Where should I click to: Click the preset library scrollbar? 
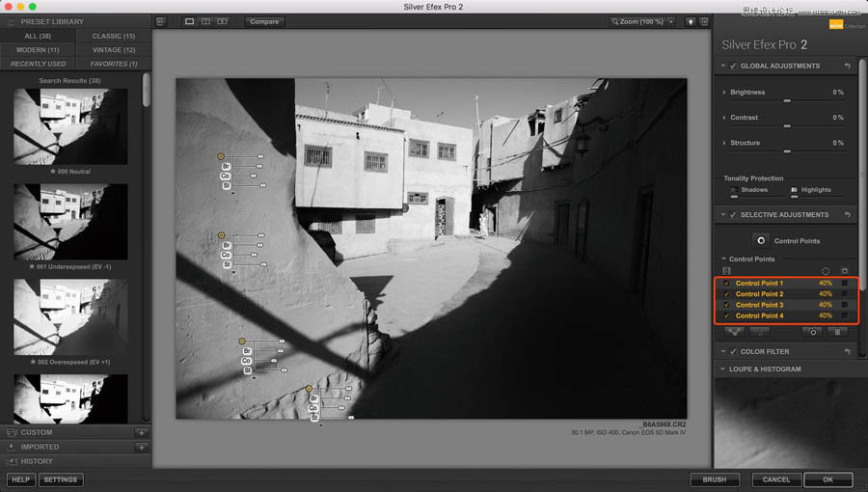[x=147, y=90]
